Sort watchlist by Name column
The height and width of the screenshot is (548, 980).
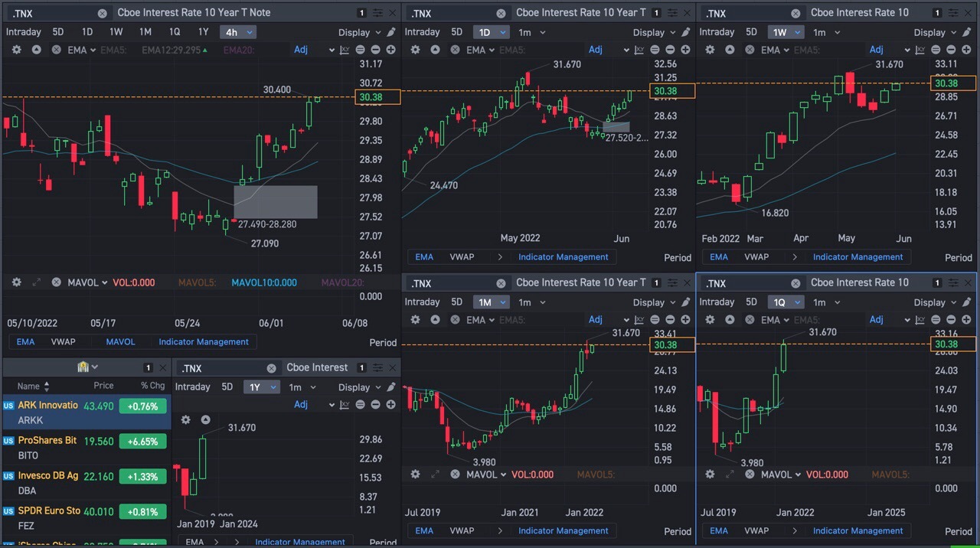point(34,387)
